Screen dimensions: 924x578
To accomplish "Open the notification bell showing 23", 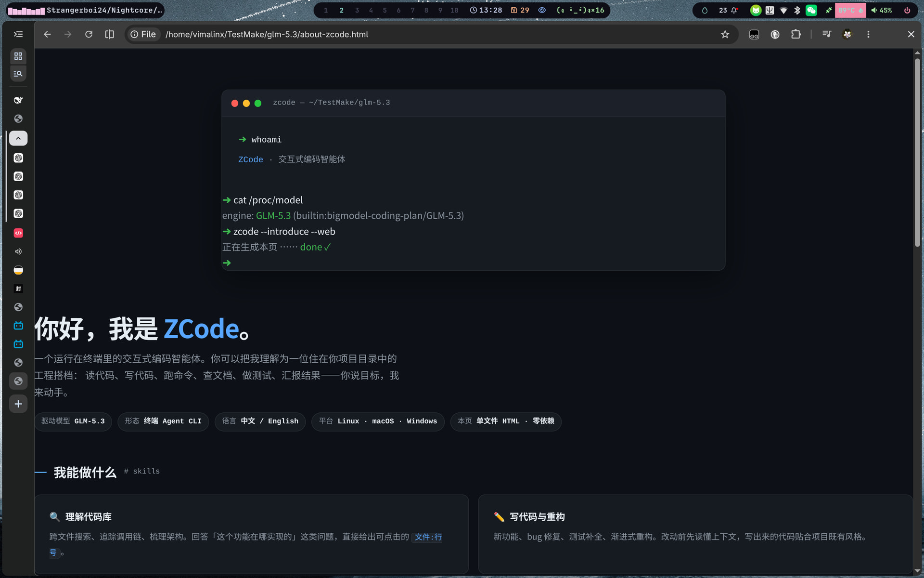I will [729, 10].
